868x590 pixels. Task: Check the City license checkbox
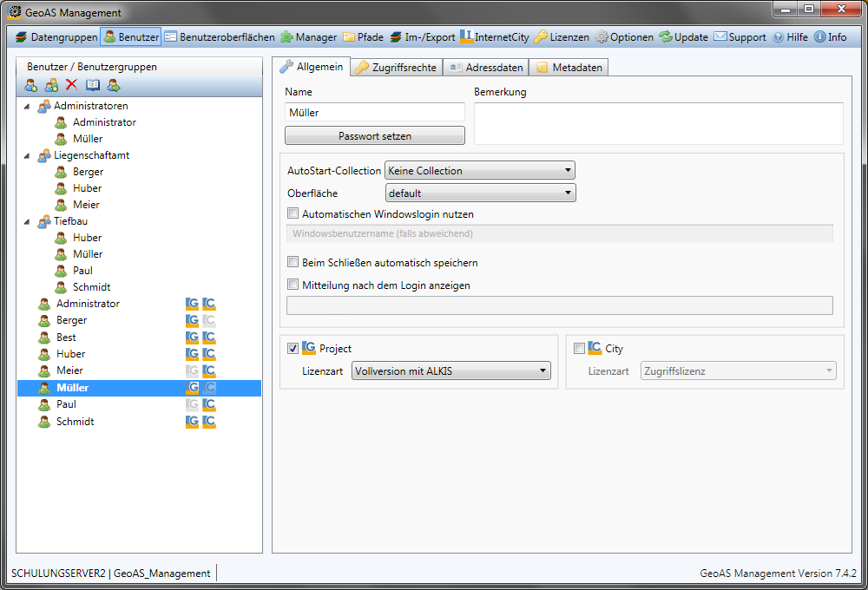(x=579, y=349)
